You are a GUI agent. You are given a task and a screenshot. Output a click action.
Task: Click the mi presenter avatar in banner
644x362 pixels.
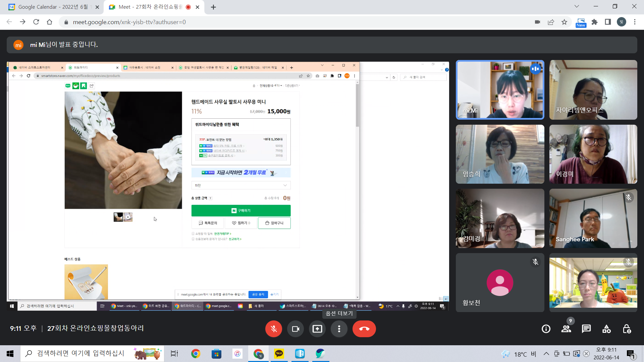18,45
